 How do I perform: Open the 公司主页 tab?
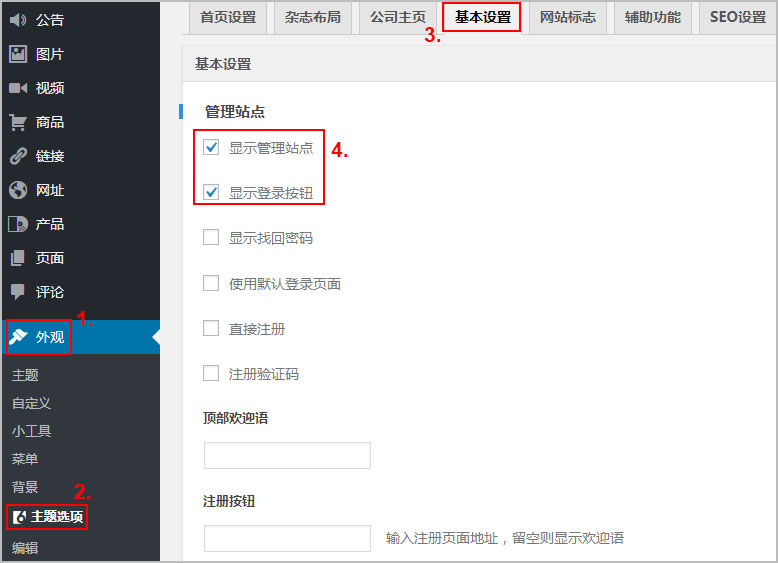(x=397, y=17)
